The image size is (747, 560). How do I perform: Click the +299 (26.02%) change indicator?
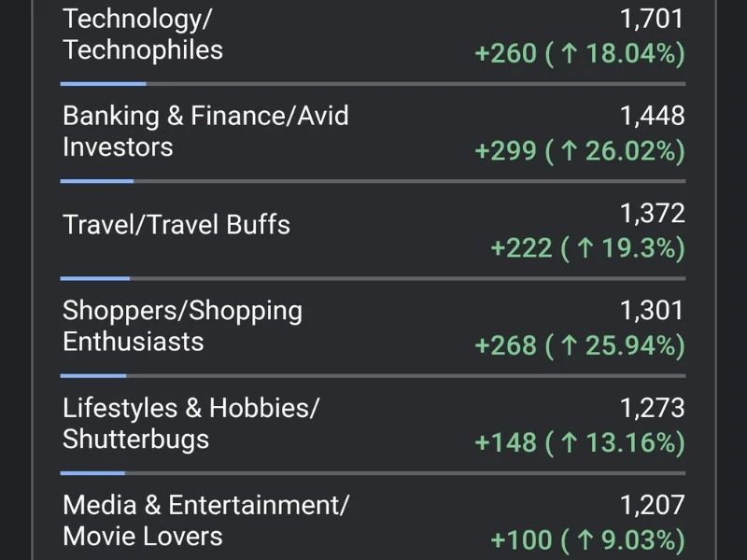(x=580, y=151)
